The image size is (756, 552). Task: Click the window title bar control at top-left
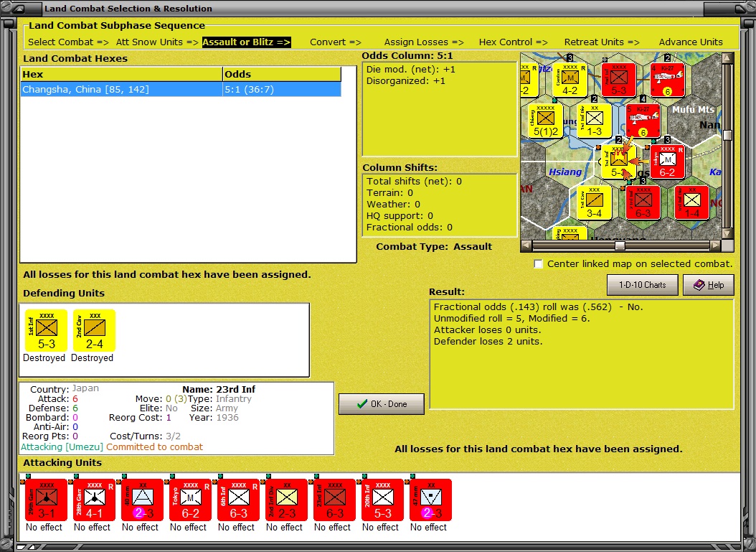click(19, 8)
